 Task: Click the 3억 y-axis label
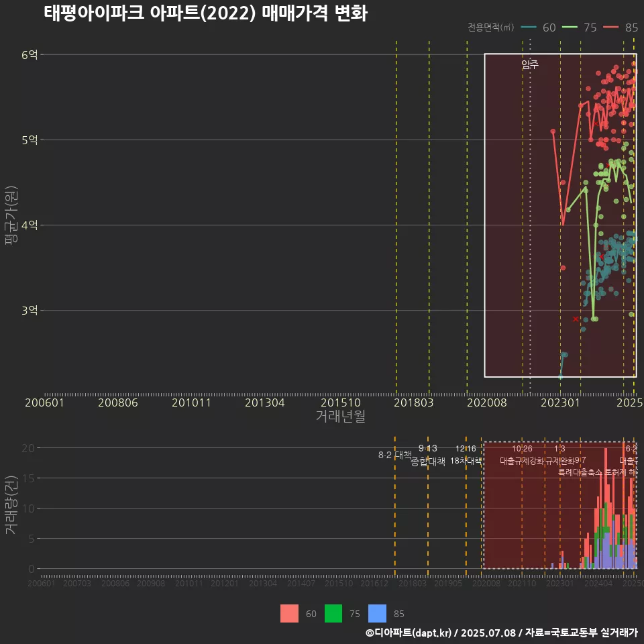pos(30,311)
